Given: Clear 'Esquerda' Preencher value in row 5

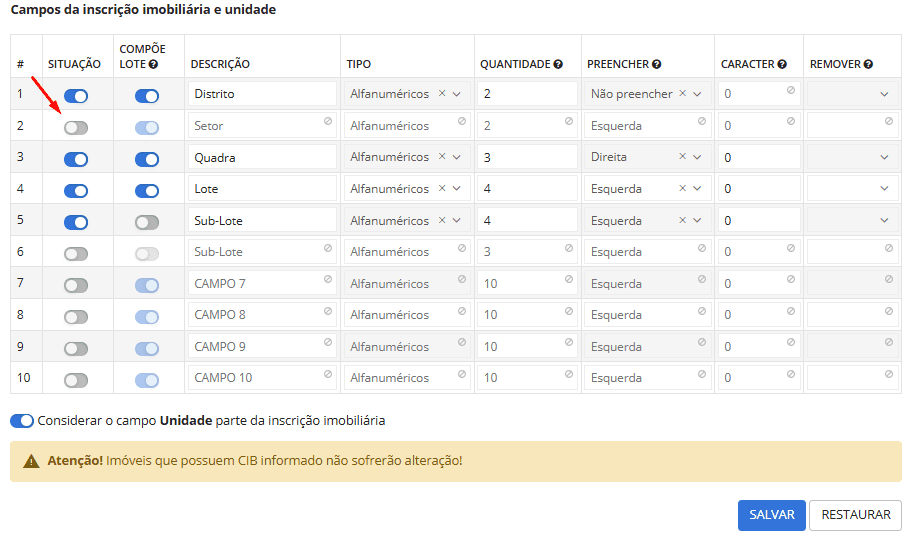Looking at the screenshot, I should (x=682, y=220).
